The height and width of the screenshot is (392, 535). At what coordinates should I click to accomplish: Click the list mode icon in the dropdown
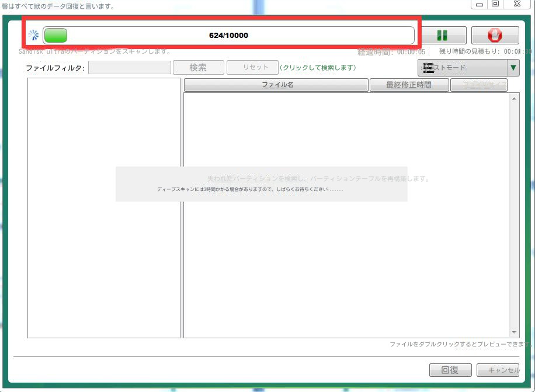click(x=429, y=68)
